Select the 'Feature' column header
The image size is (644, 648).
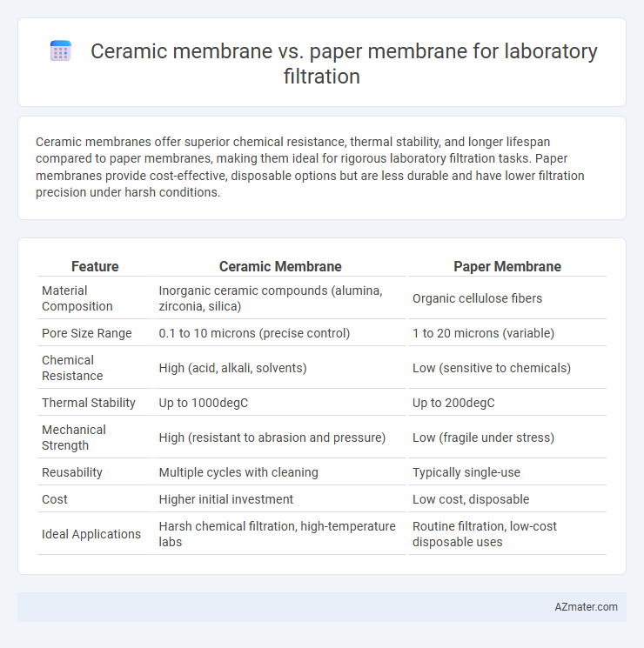[x=95, y=266]
